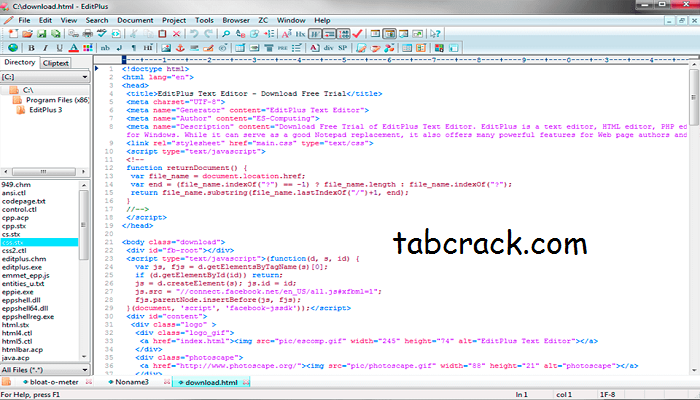The height and width of the screenshot is (400, 700).
Task: Close the download.html tab with its X
Action: (x=246, y=382)
